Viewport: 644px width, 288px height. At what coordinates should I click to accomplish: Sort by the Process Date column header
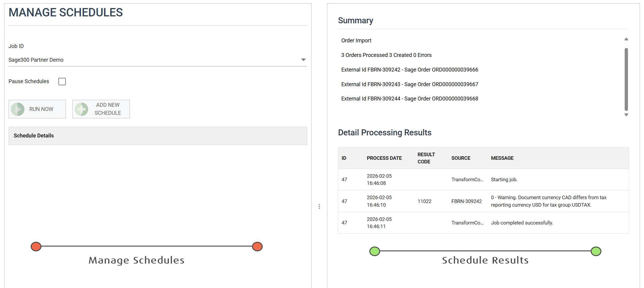click(x=384, y=158)
